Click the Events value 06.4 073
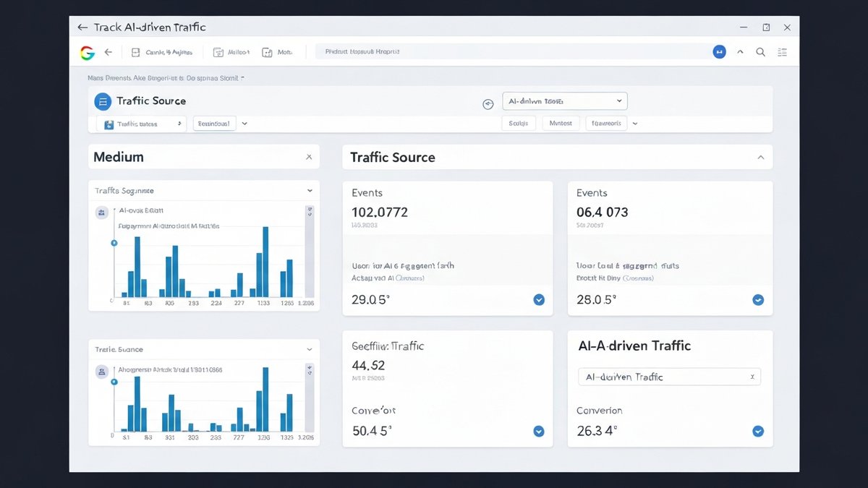This screenshot has height=488, width=868. [x=603, y=212]
